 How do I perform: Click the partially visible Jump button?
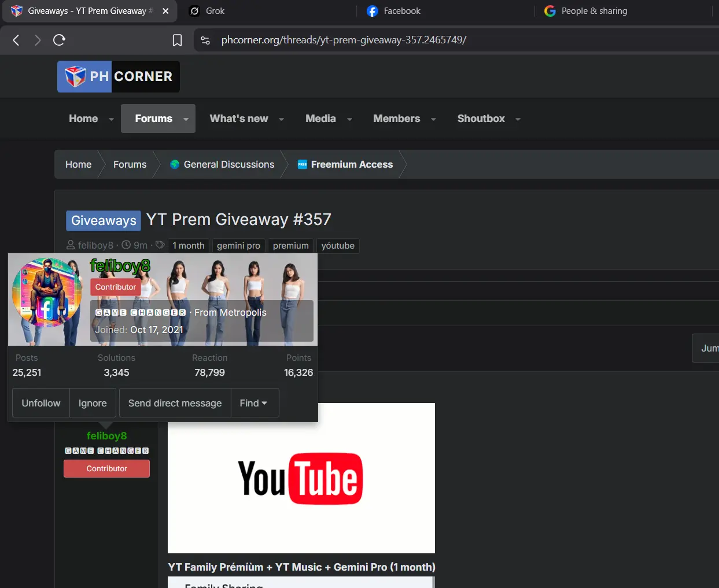coord(706,348)
